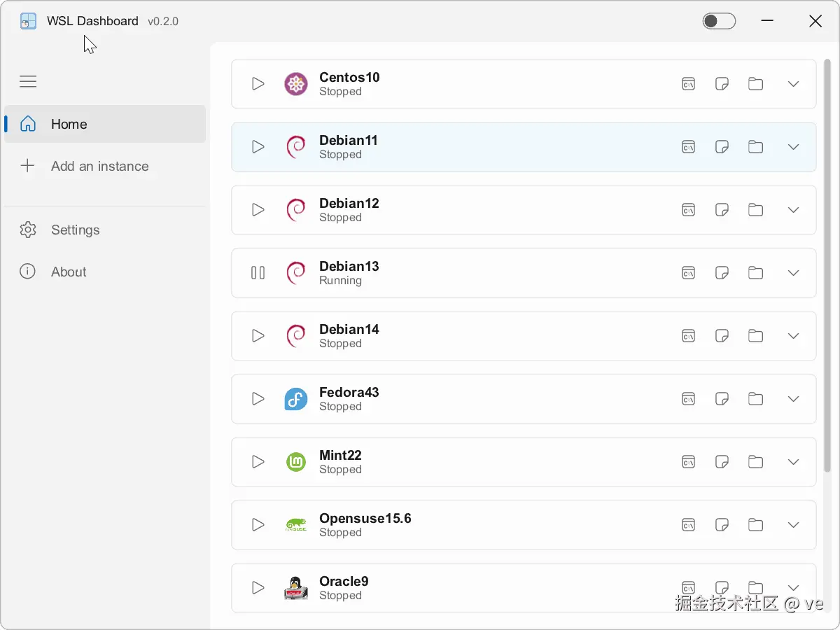Open the note icon for Debian12
The width and height of the screenshot is (840, 630).
coord(722,210)
